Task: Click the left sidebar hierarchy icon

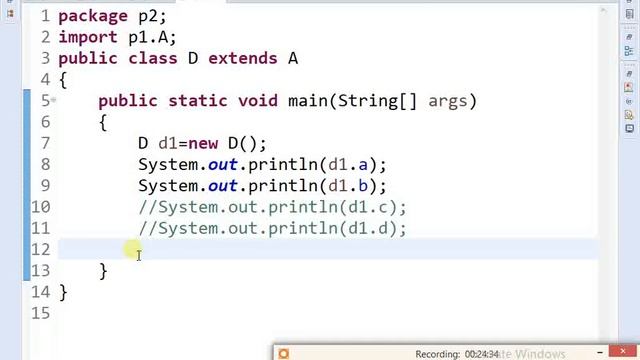Action: (10, 13)
